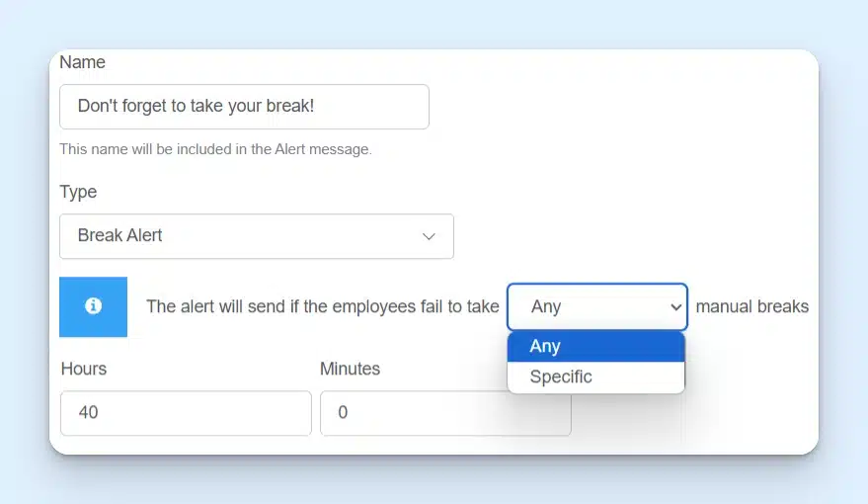Click the "Any" value shown in select box
This screenshot has height=504, width=868.
click(x=546, y=306)
